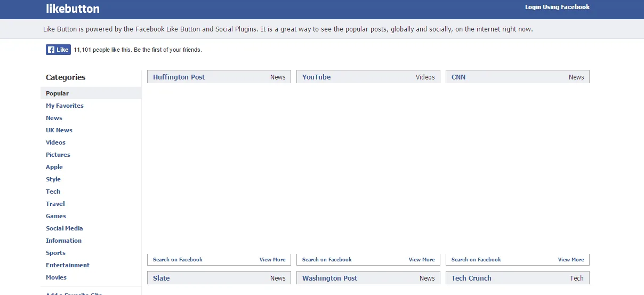Click News label in Washington Post header

coord(427,278)
